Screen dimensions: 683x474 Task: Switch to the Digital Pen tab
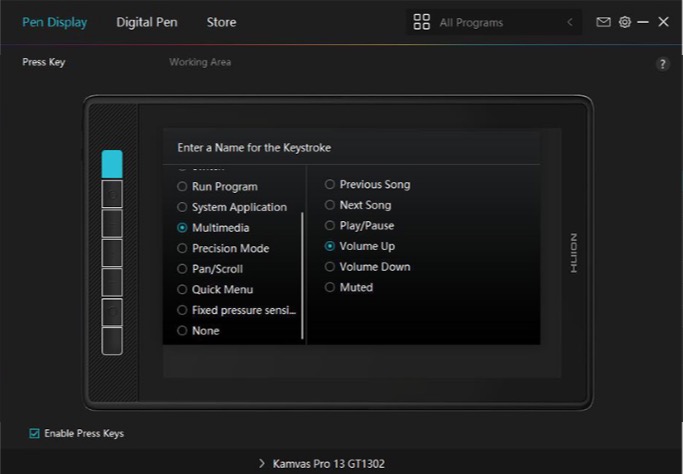[x=147, y=22]
